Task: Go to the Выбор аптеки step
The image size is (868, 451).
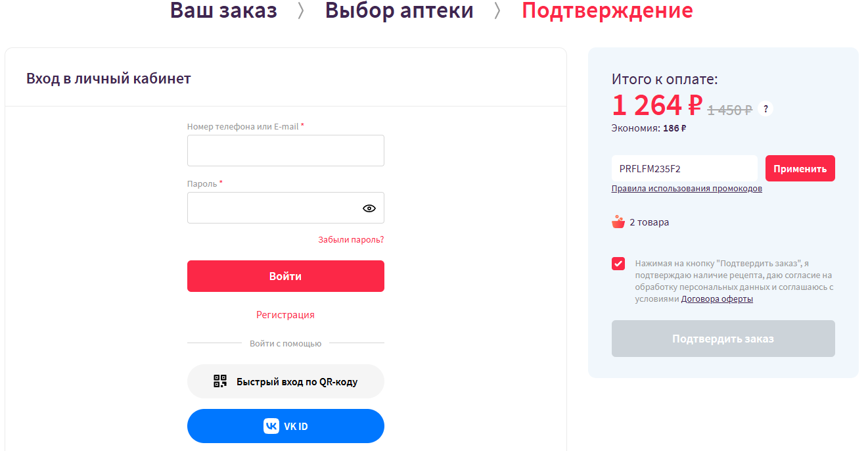Action: tap(399, 11)
